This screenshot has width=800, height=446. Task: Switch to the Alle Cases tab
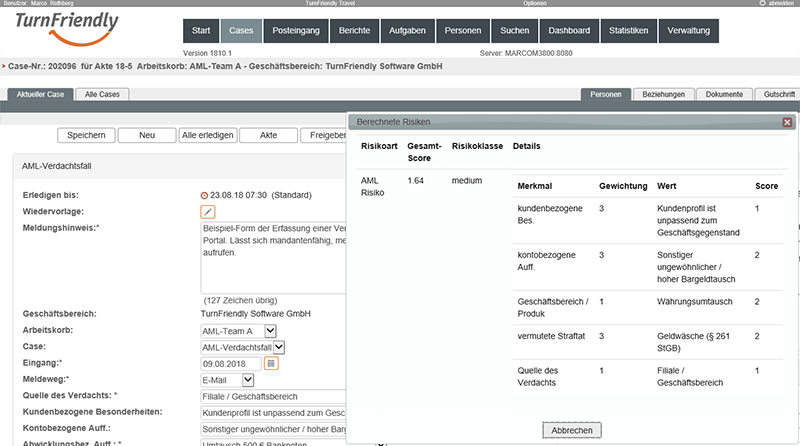click(102, 94)
